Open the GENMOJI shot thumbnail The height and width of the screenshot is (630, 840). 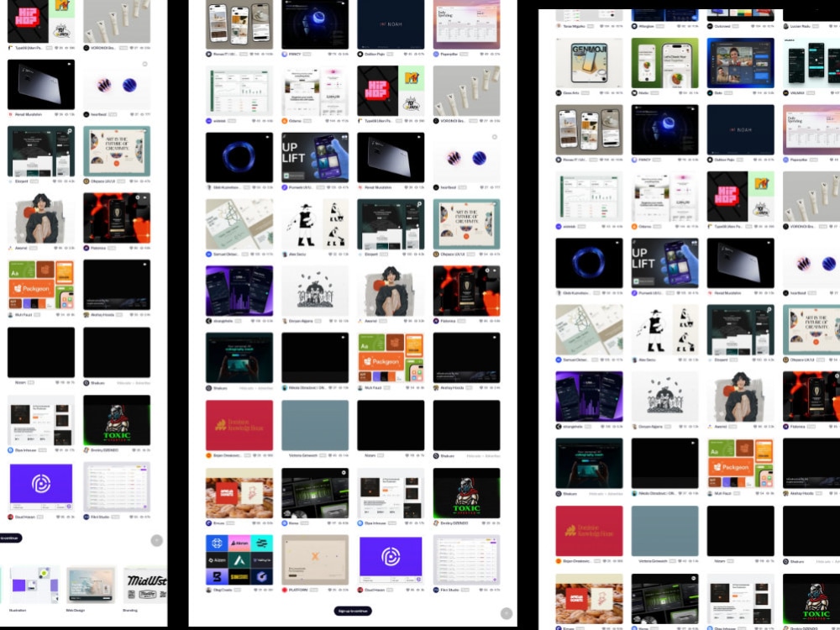point(589,63)
